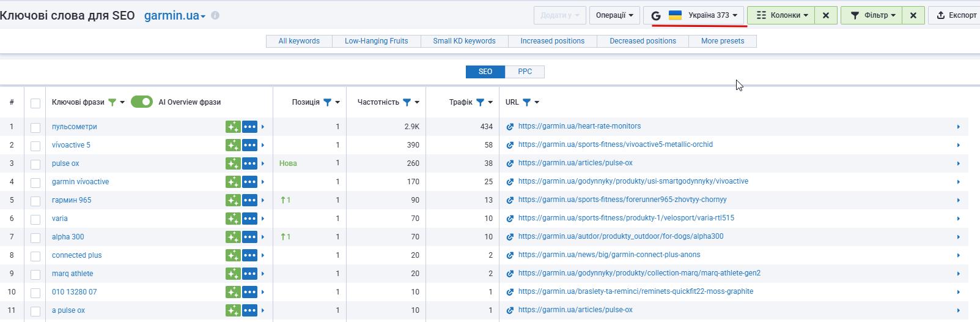The height and width of the screenshot is (322, 980).
Task: Check the box for row varia
Action: (35, 219)
